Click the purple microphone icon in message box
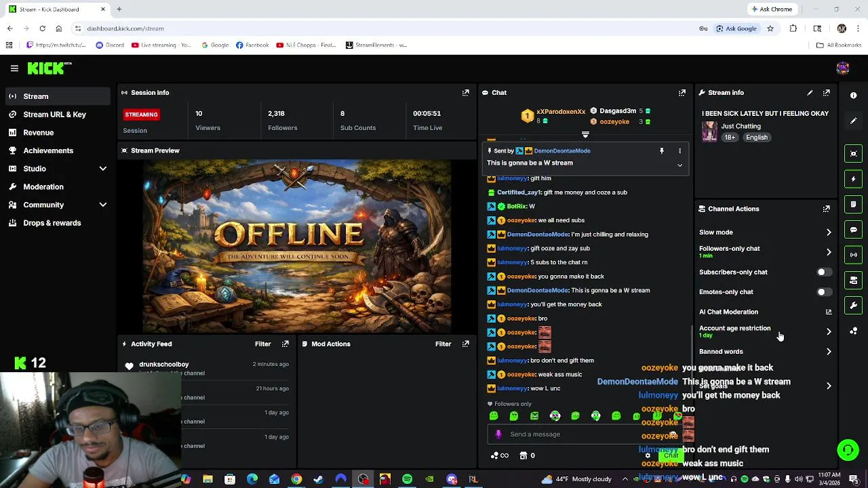 click(498, 434)
